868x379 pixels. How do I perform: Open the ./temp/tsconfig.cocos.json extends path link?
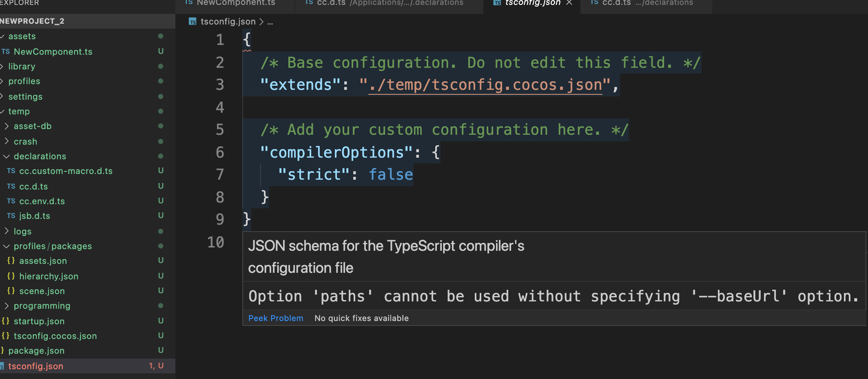[485, 85]
